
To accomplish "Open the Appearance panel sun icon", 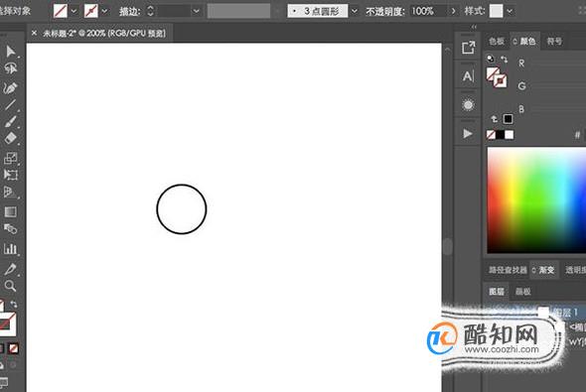I will point(468,105).
